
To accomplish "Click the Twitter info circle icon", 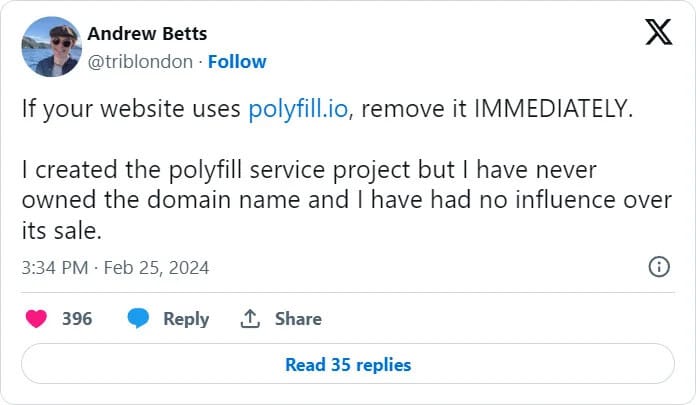I will tap(659, 267).
